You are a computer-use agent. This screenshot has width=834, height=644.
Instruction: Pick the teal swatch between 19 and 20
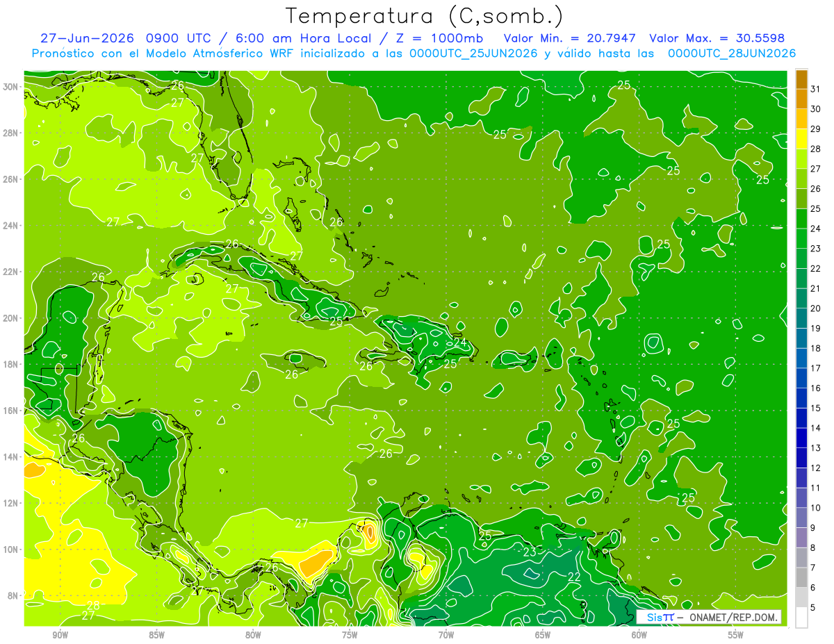[x=801, y=318]
